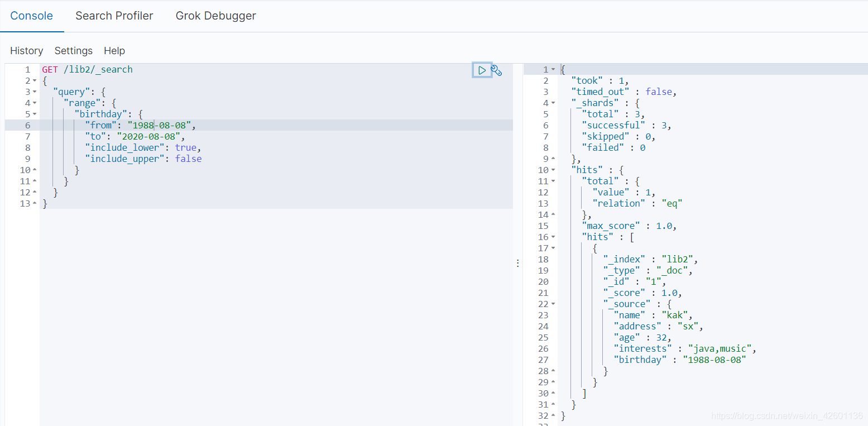Screen dimensions: 868x426
Task: Collapse outer "hits" object at response line 10
Action: click(553, 170)
